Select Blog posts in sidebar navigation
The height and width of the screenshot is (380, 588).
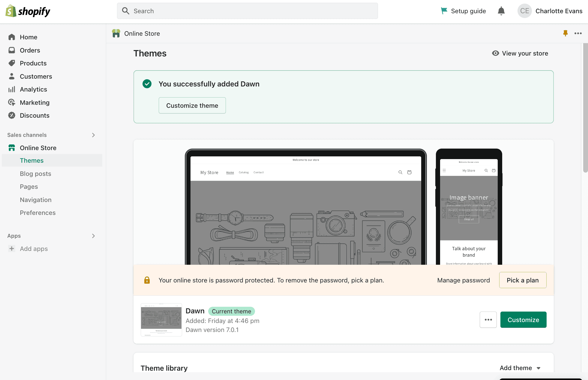[35, 173]
